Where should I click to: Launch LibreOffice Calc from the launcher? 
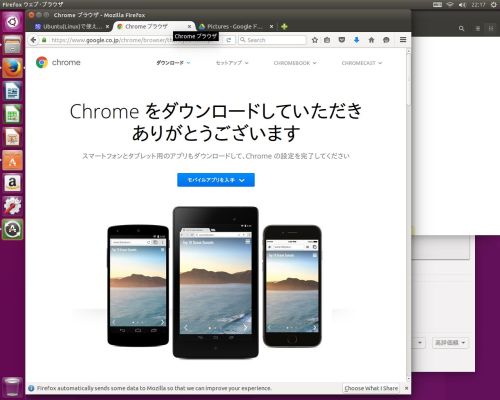tap(12, 114)
